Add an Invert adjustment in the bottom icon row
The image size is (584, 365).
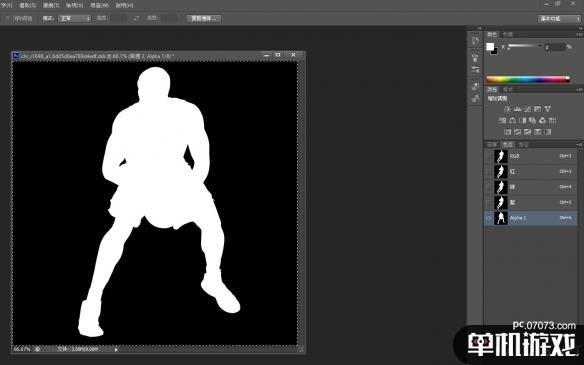tap(507, 132)
